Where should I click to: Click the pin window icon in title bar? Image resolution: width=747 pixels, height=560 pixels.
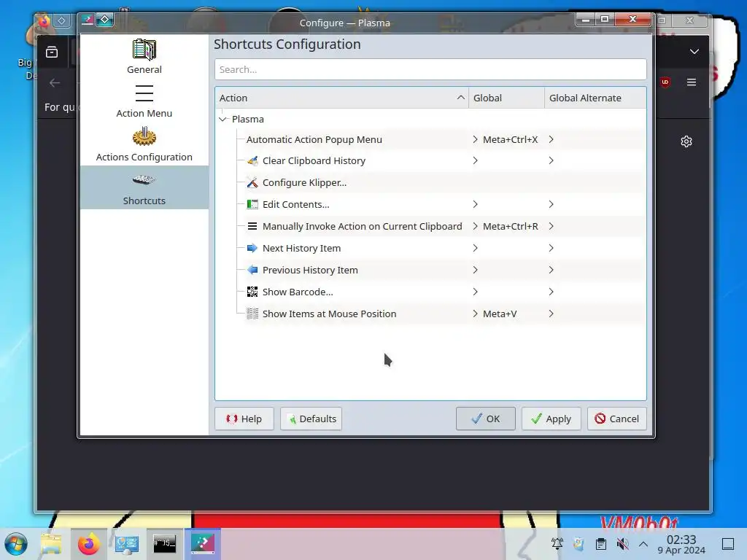pyautogui.click(x=105, y=20)
